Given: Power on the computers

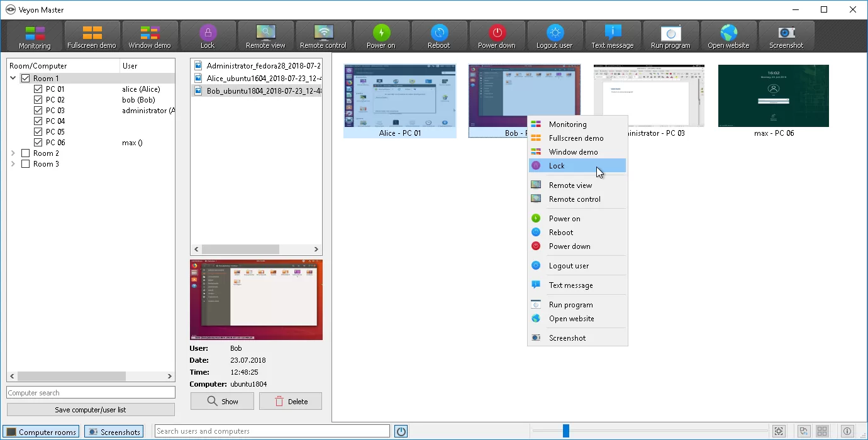Looking at the screenshot, I should [x=381, y=36].
